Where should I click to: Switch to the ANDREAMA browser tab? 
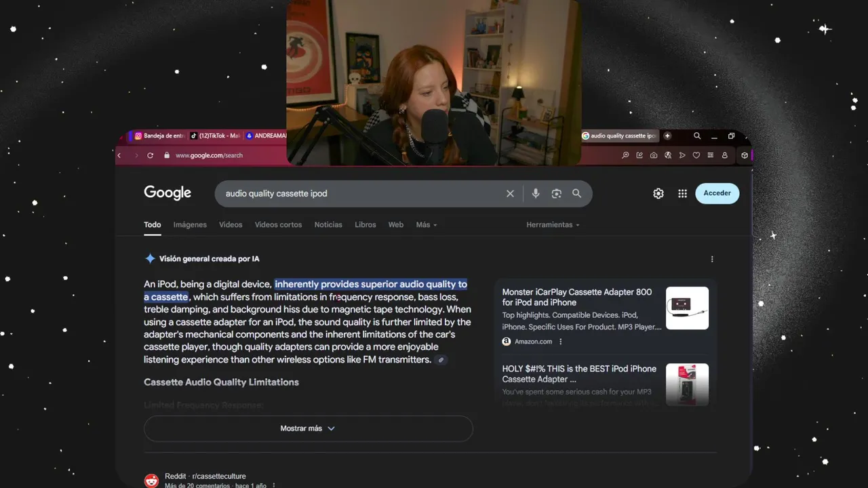pos(266,136)
